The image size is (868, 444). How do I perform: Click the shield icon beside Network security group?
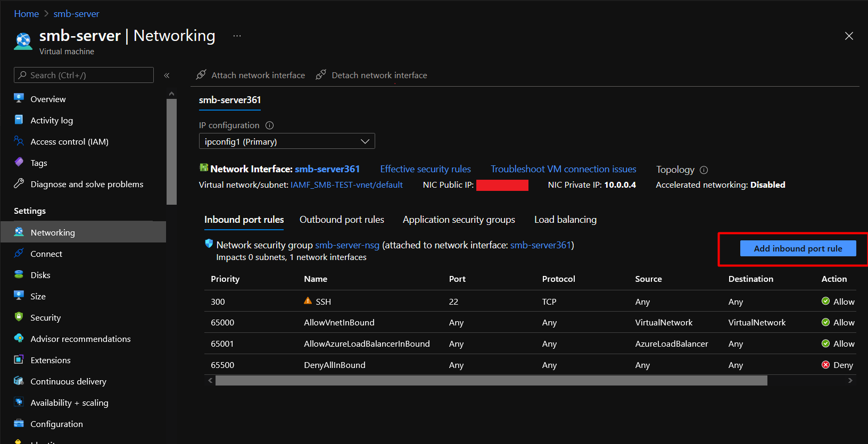209,244
